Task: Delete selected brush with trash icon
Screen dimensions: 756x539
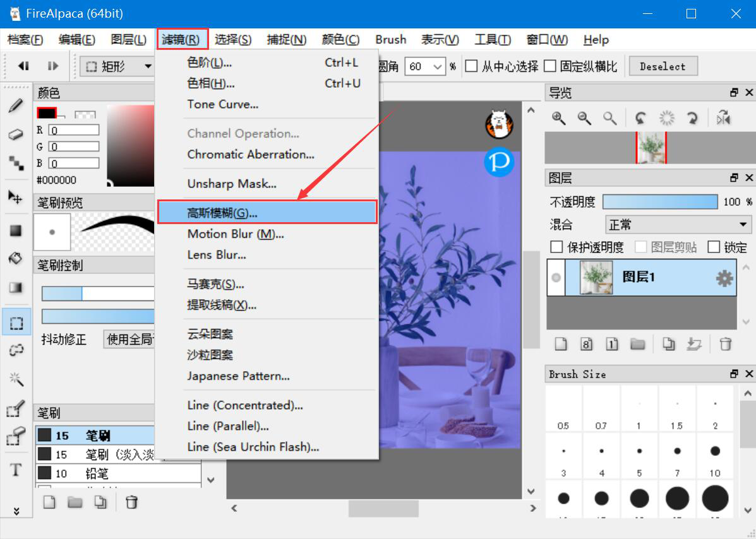Action: 131,502
